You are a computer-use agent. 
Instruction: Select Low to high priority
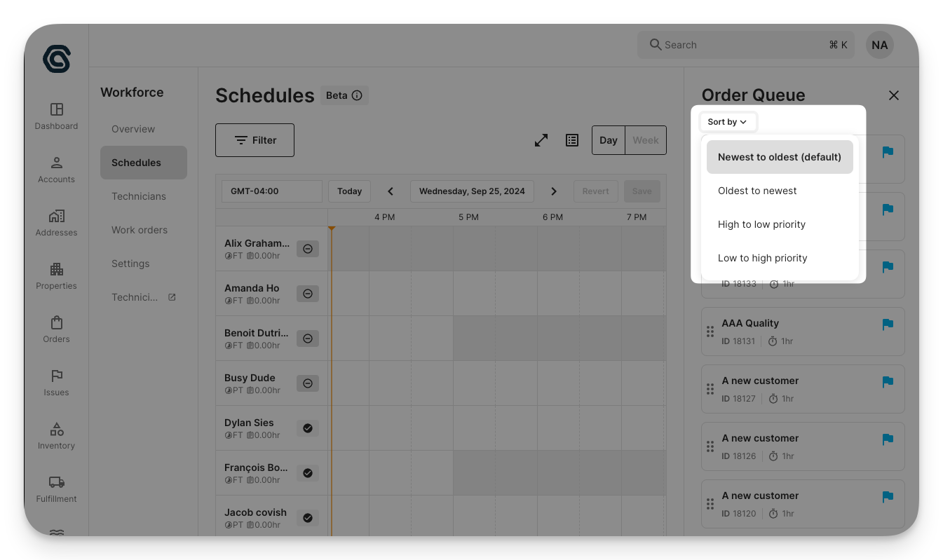(780, 258)
